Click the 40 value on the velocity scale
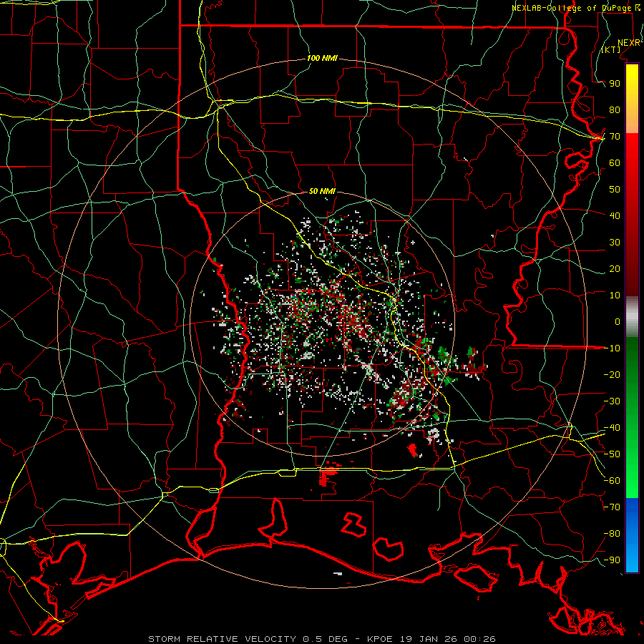The width and height of the screenshot is (644, 644). [x=615, y=215]
